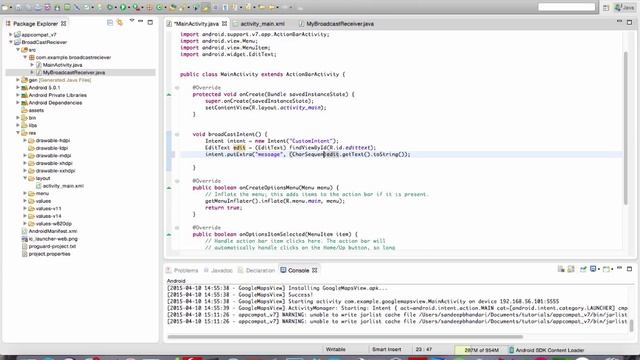This screenshot has width=640, height=360.
Task: Toggle Link with Editor in Package Explorer
Action: (120, 23)
